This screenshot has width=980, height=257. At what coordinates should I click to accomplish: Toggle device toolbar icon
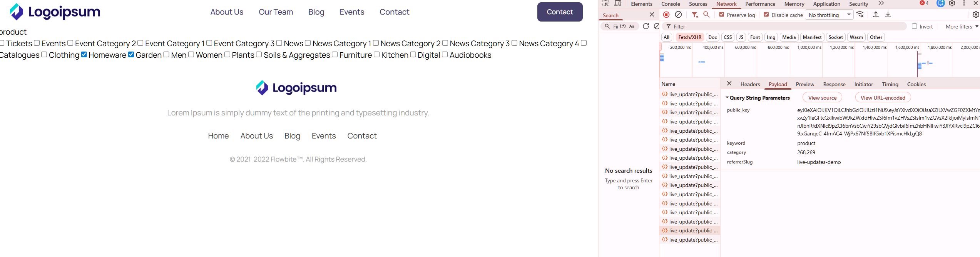tap(618, 3)
